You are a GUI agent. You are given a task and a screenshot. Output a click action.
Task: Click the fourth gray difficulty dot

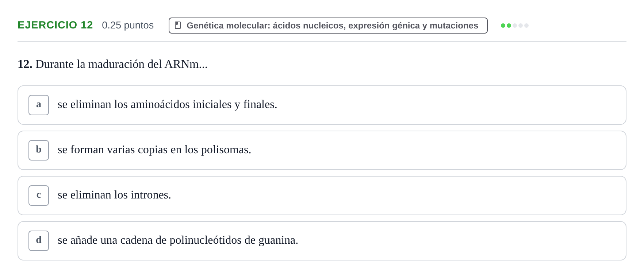click(x=521, y=26)
